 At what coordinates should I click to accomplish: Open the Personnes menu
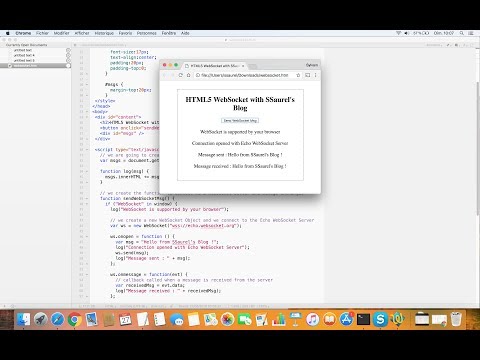tap(147, 33)
